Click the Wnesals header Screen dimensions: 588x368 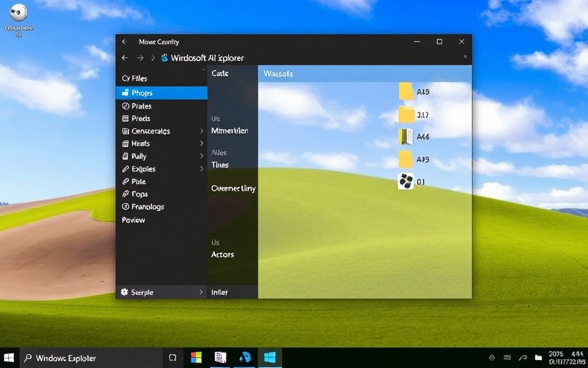pyautogui.click(x=278, y=74)
